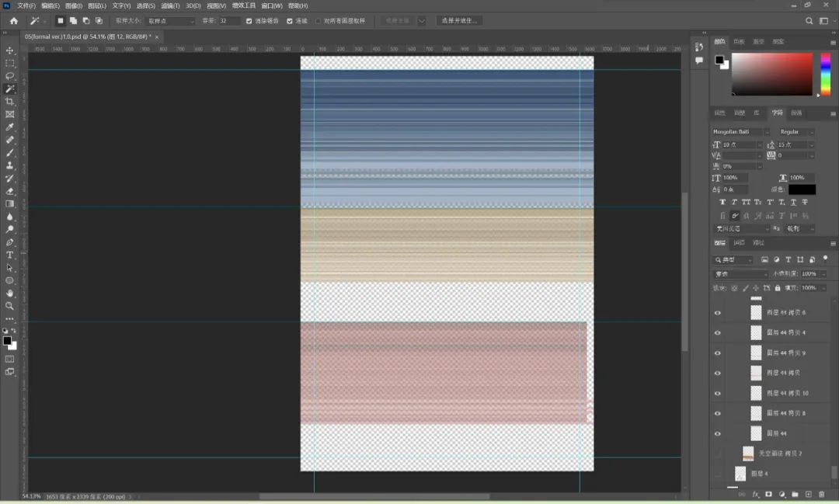The height and width of the screenshot is (504, 839).
Task: Hide layer 图层 44 拷贝 4
Action: tap(718, 333)
